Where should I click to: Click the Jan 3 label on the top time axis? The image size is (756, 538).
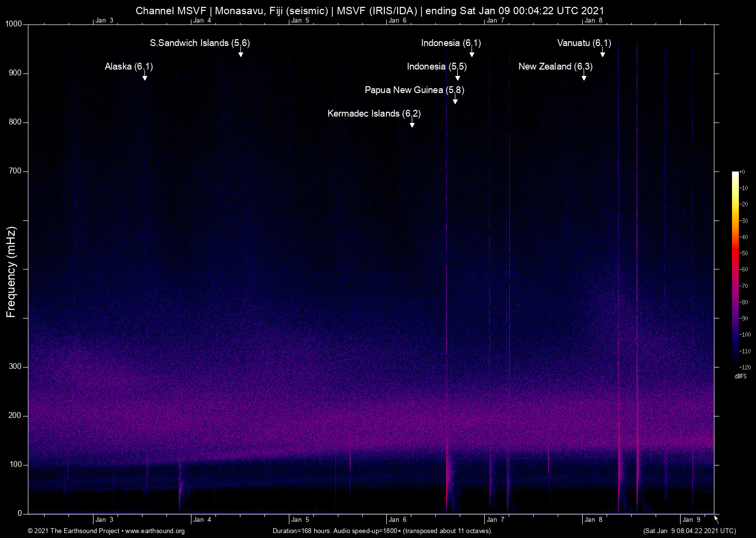[104, 21]
